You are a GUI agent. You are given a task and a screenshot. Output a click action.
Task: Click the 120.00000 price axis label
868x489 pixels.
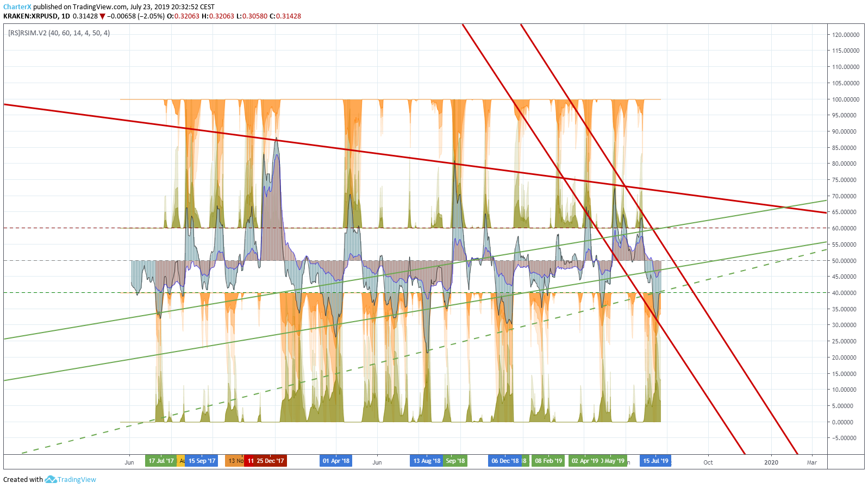point(846,35)
